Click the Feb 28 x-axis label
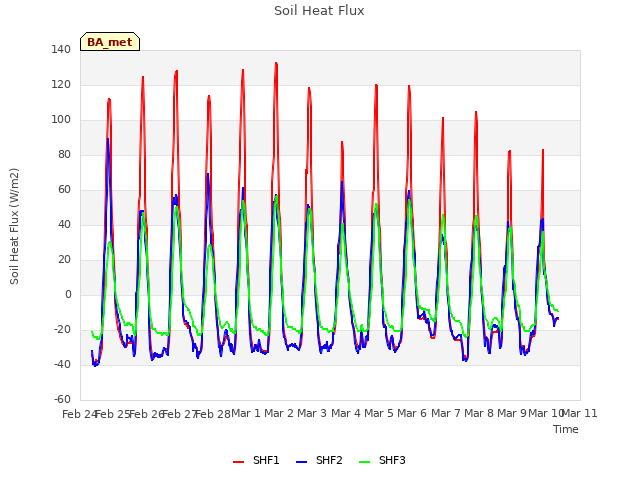Viewport: 640px width, 480px height. click(x=213, y=414)
